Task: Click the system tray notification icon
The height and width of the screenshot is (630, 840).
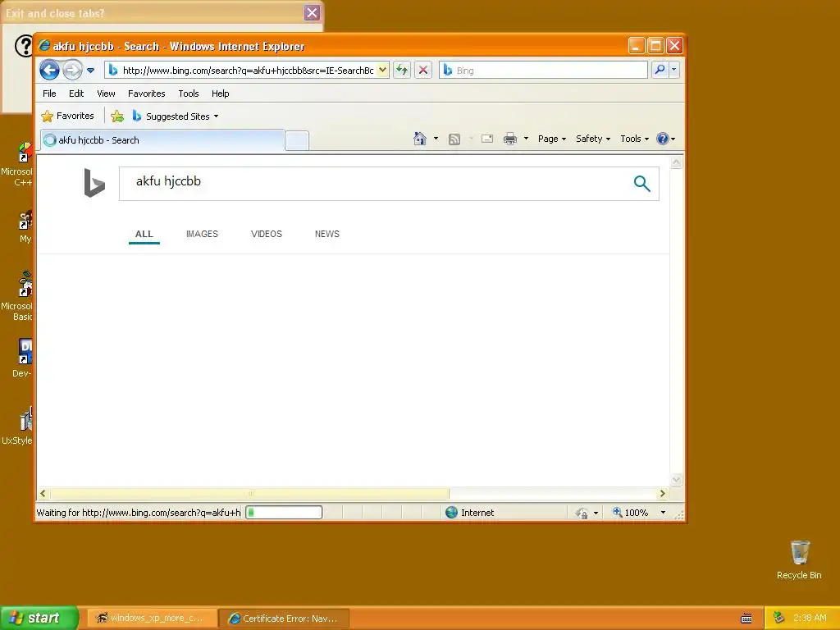Action: pyautogui.click(x=779, y=618)
